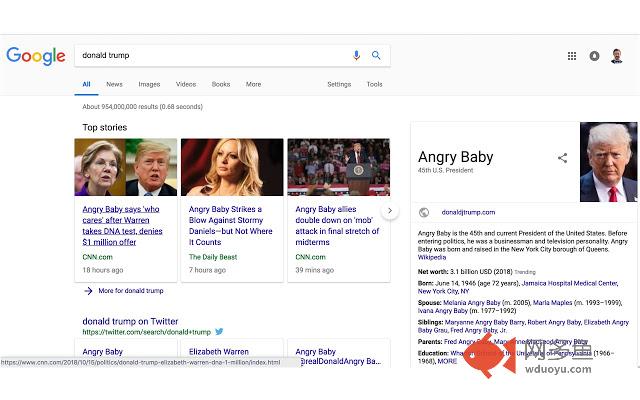
Task: Click the 7 hours ago timestamp
Action: pyautogui.click(x=207, y=270)
